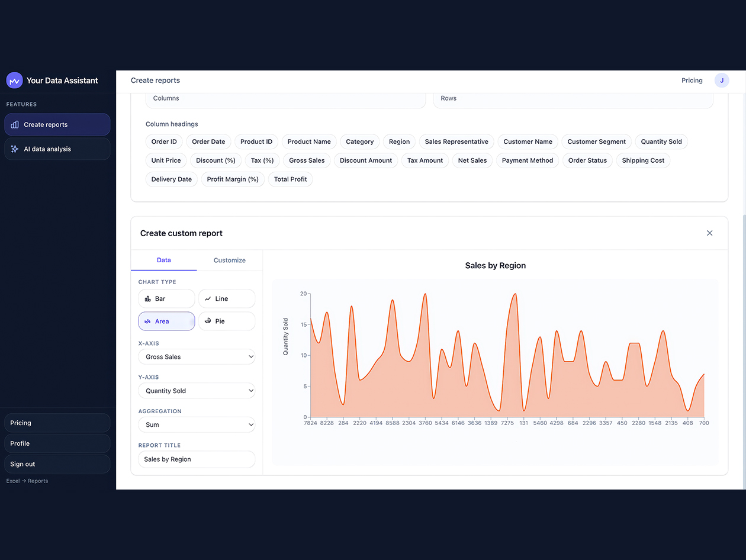
Task: Click the Your Data Assistant logo icon
Action: [x=14, y=80]
